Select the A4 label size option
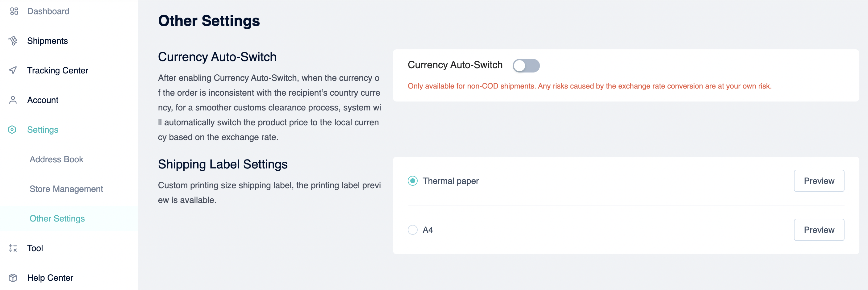This screenshot has width=868, height=290. pyautogui.click(x=412, y=230)
